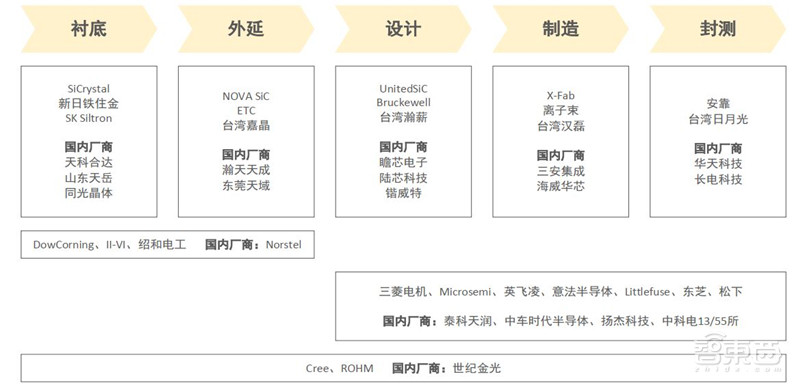This screenshot has width=800, height=389.
Task: Select 瀚天天成 entry
Action: (x=246, y=170)
